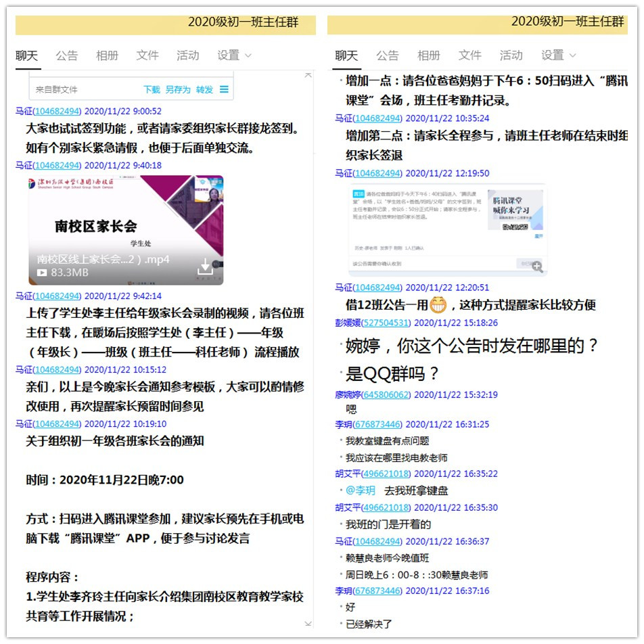Screen dimensions: 644x644
Task: Open the 腾讯课堂 announcement image thumbnail
Action: click(x=447, y=230)
